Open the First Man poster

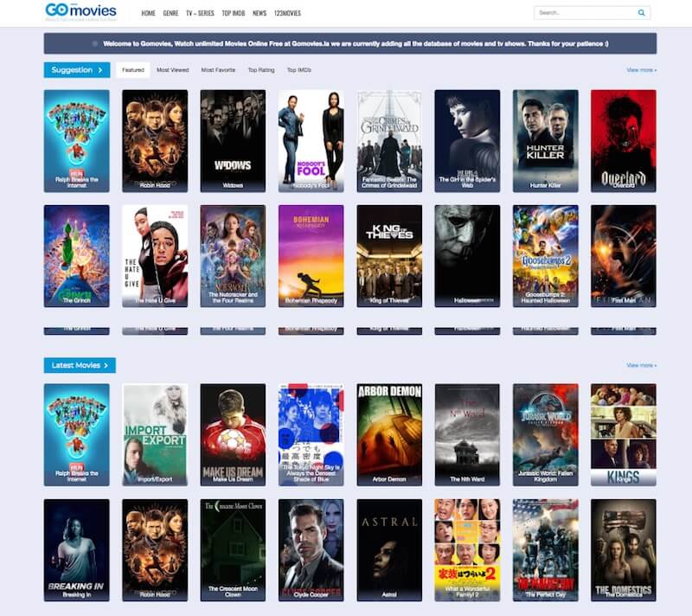point(624,256)
